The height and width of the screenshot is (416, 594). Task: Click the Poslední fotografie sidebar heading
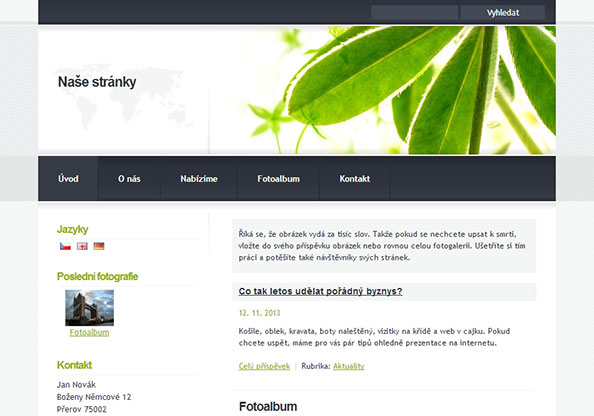pyautogui.click(x=97, y=277)
